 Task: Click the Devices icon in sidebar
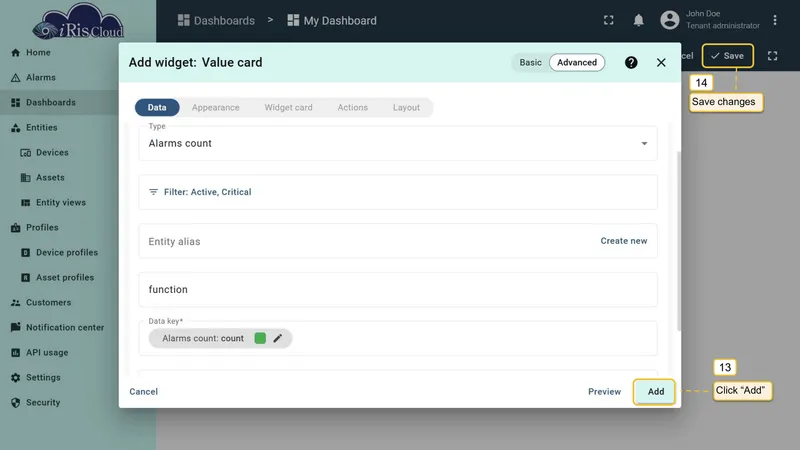[x=26, y=153]
